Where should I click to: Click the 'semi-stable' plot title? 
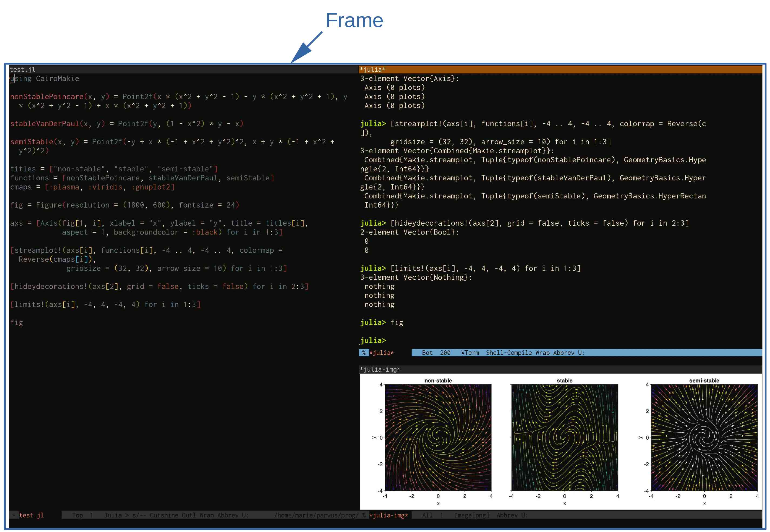point(704,380)
